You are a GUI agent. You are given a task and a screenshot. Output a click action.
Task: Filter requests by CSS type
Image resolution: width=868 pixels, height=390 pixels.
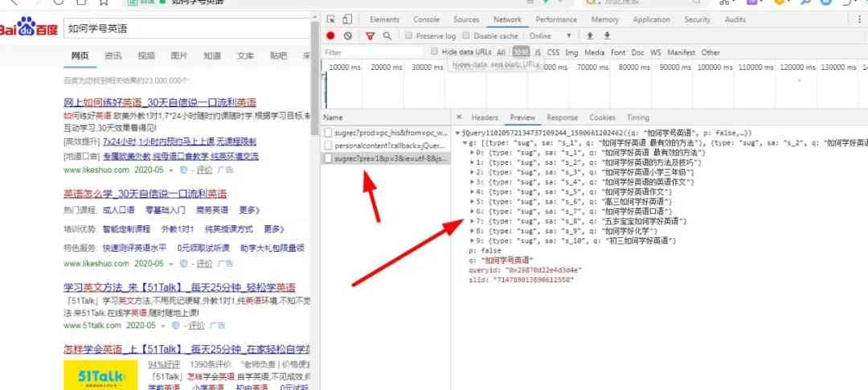point(553,52)
